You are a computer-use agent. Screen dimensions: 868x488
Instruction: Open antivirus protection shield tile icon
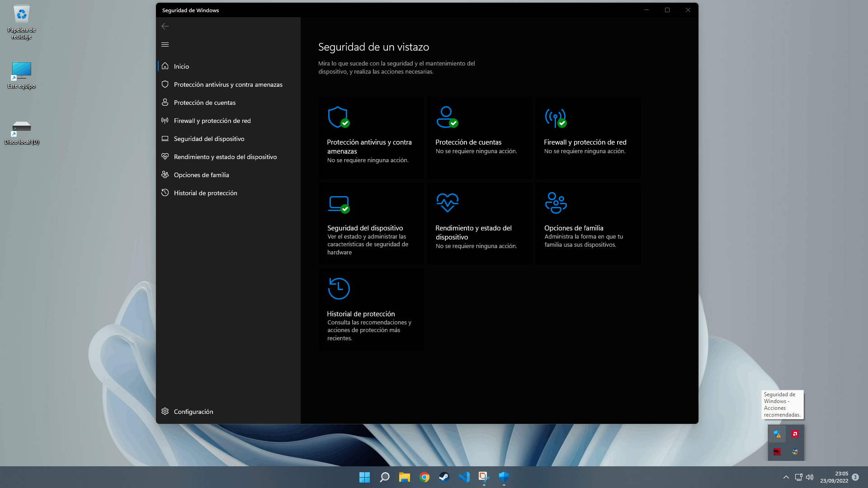pyautogui.click(x=339, y=117)
